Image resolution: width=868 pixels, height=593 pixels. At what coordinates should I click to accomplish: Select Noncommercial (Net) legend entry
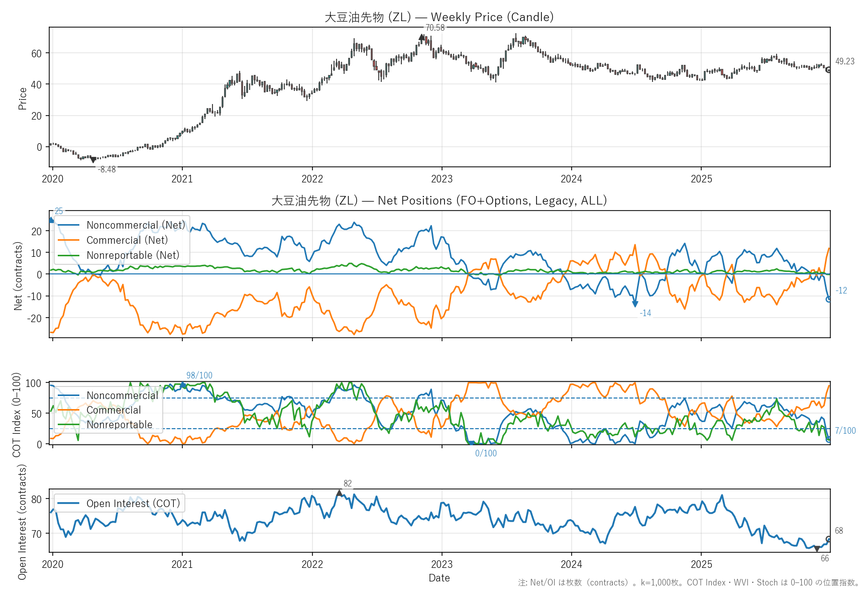[136, 225]
